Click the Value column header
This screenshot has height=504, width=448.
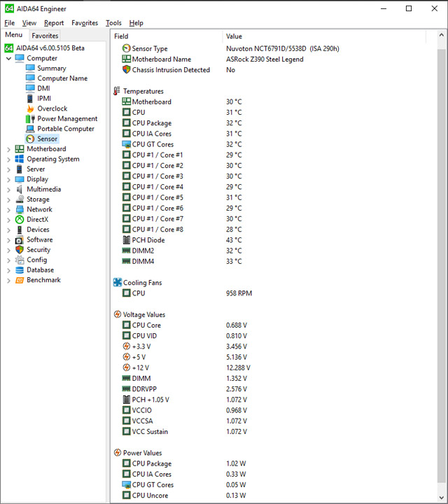324,36
